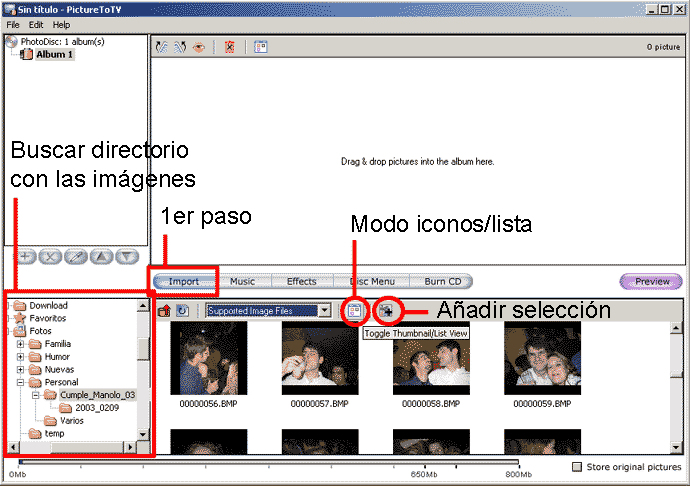Screen dimensions: 690x486
Task: Select thumbnail 00000057.BMP
Action: [320, 358]
